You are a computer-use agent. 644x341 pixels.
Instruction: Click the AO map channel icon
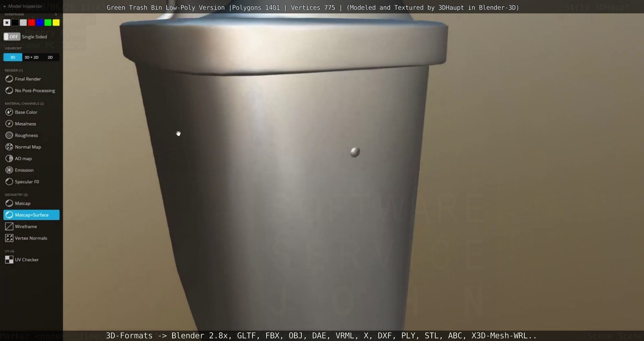(x=9, y=159)
